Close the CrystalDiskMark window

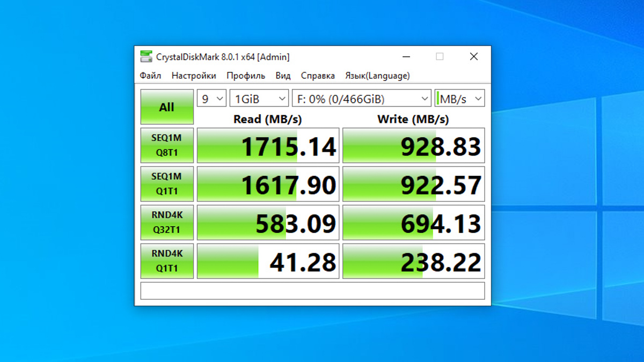pyautogui.click(x=474, y=56)
